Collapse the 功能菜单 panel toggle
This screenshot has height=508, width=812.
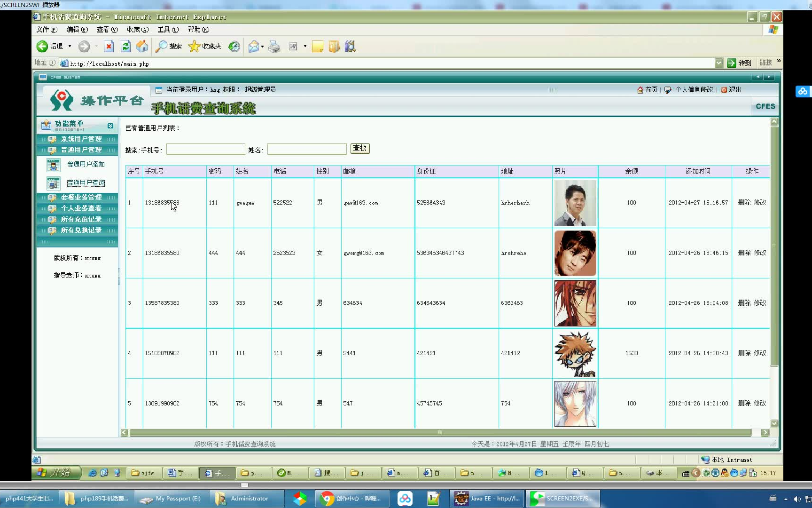pyautogui.click(x=110, y=126)
